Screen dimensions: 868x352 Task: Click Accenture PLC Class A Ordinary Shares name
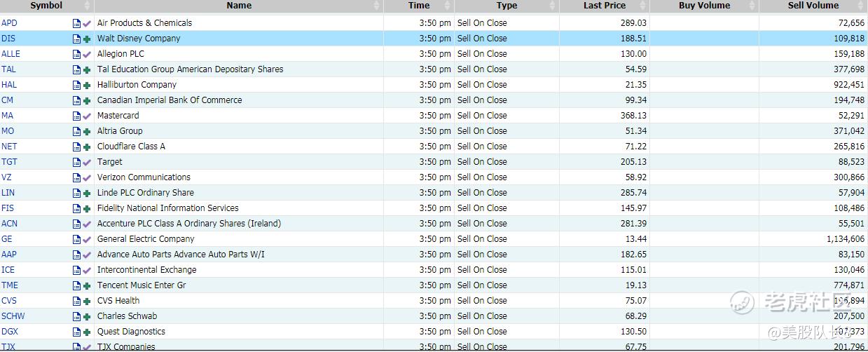click(189, 224)
